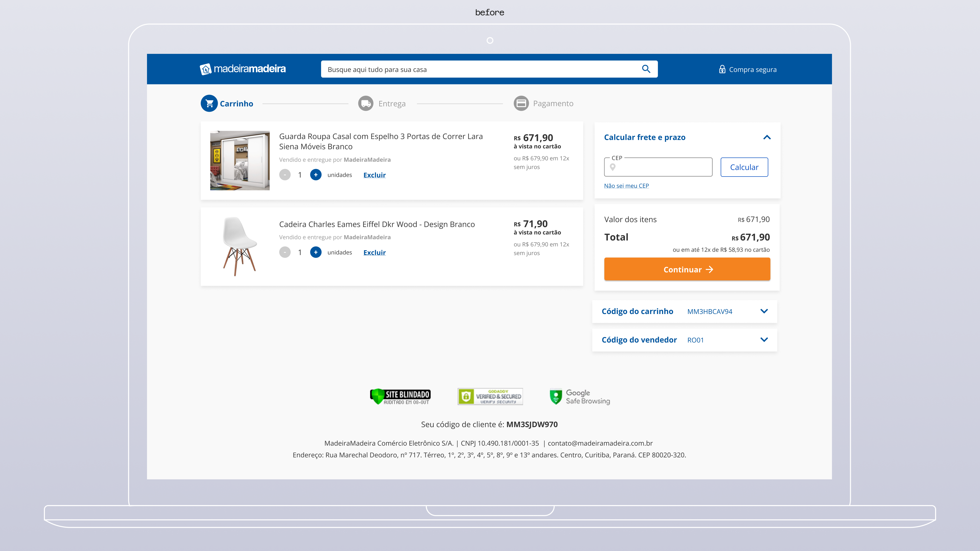The image size is (980, 551).
Task: Click Excluir for Guarda Roupa Casal
Action: (374, 175)
